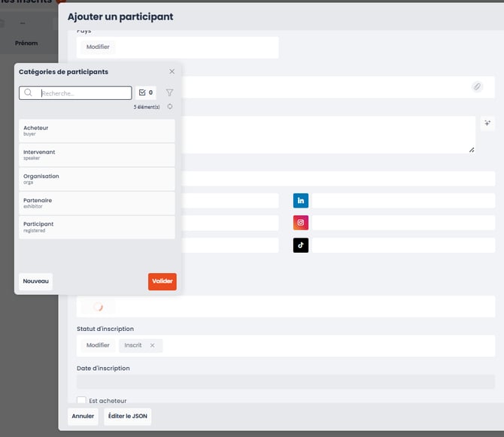Click the paperclip attachment icon
This screenshot has height=437, width=504.
477,87
